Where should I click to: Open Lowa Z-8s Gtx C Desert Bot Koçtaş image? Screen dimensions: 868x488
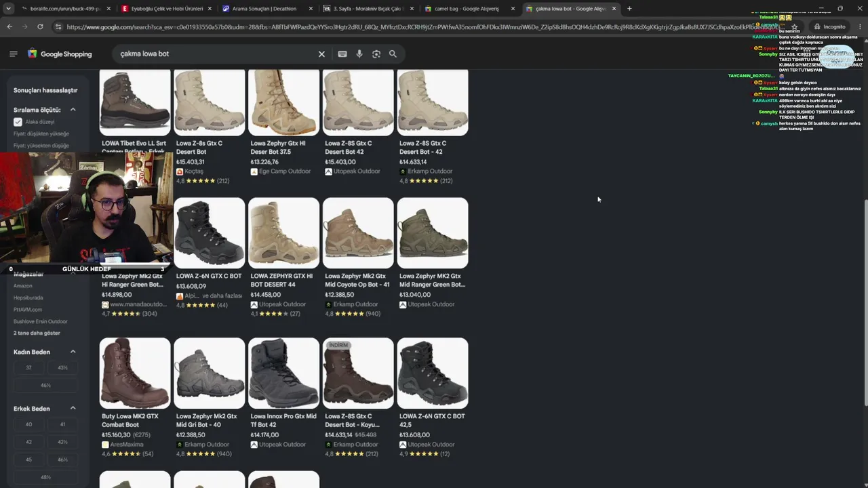click(x=210, y=102)
